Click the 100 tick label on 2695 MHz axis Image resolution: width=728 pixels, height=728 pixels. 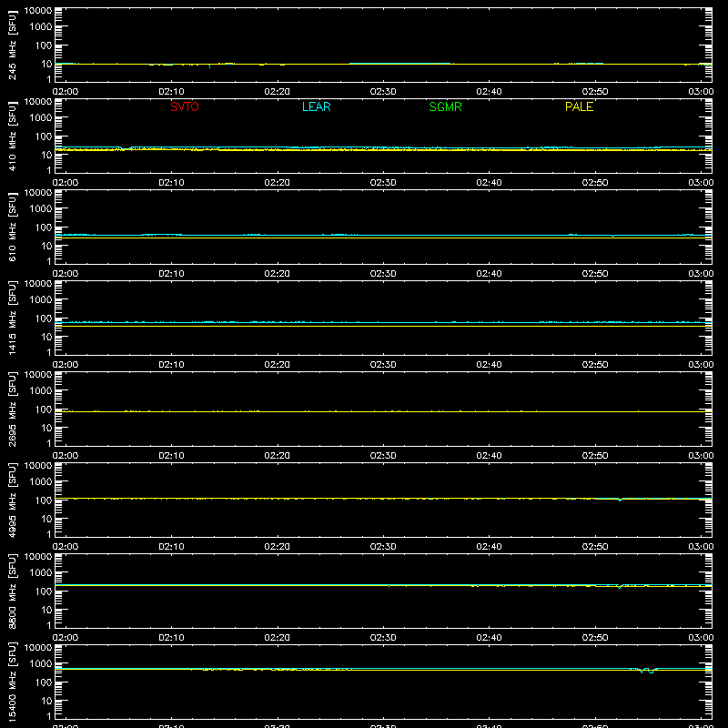point(44,409)
